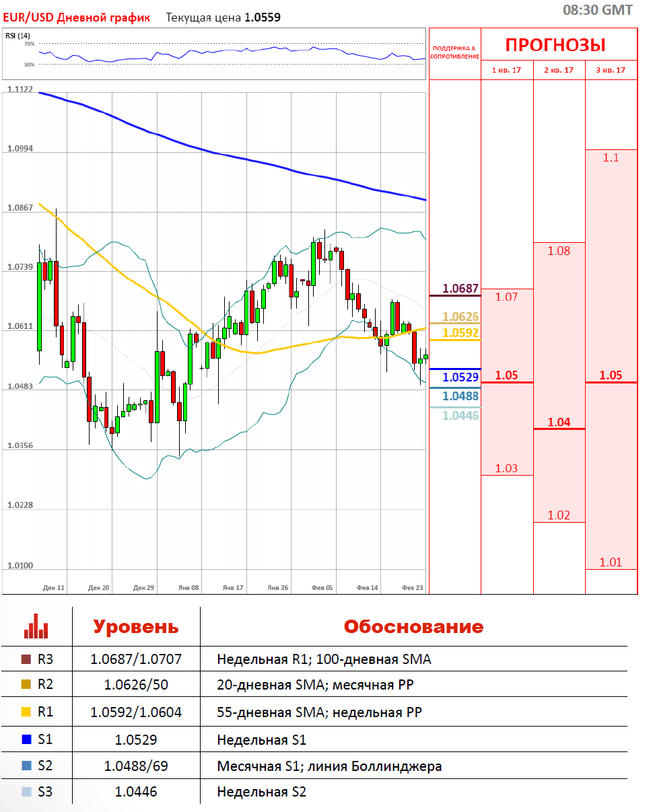Click the 08:30 GMT timestamp
Screen dimensions: 653x812
(597, 9)
